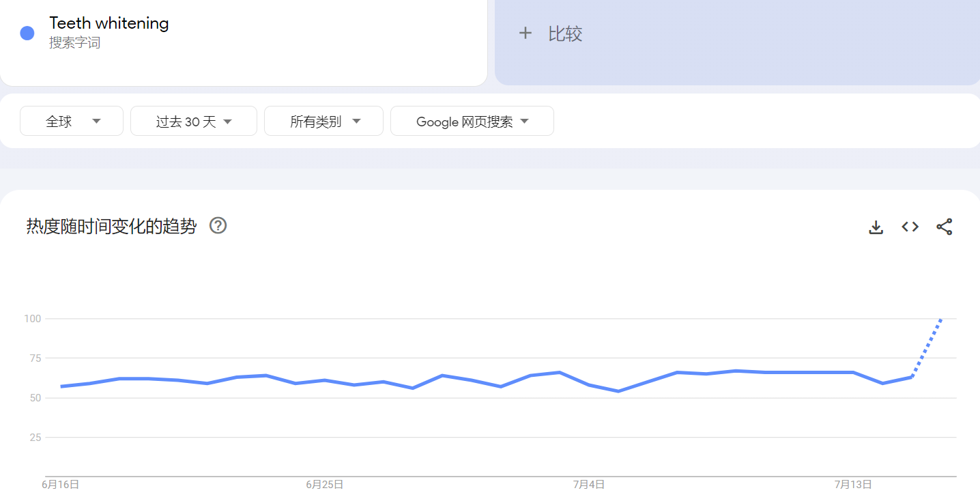980x497 pixels.
Task: Open the 过去 30 天 time range dropdown
Action: [194, 122]
